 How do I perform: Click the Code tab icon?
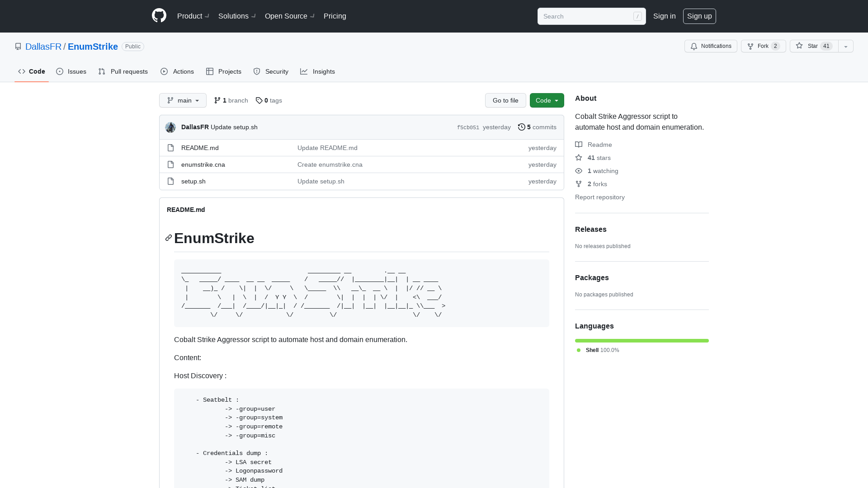(21, 71)
